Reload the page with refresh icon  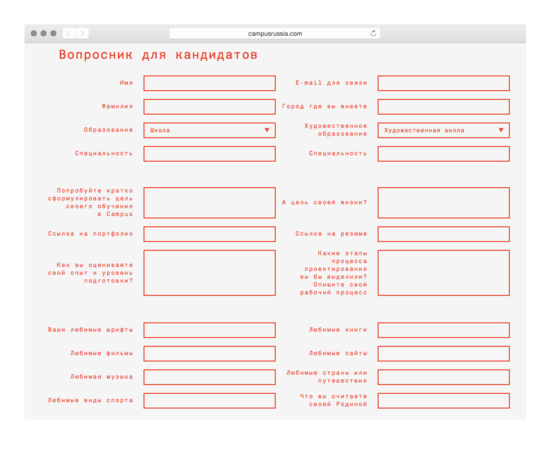tap(373, 33)
